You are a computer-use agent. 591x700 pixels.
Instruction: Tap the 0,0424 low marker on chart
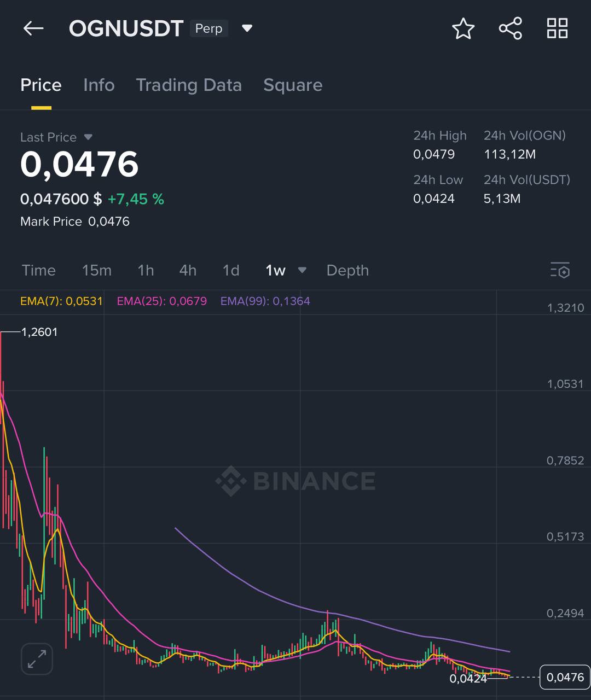click(468, 679)
